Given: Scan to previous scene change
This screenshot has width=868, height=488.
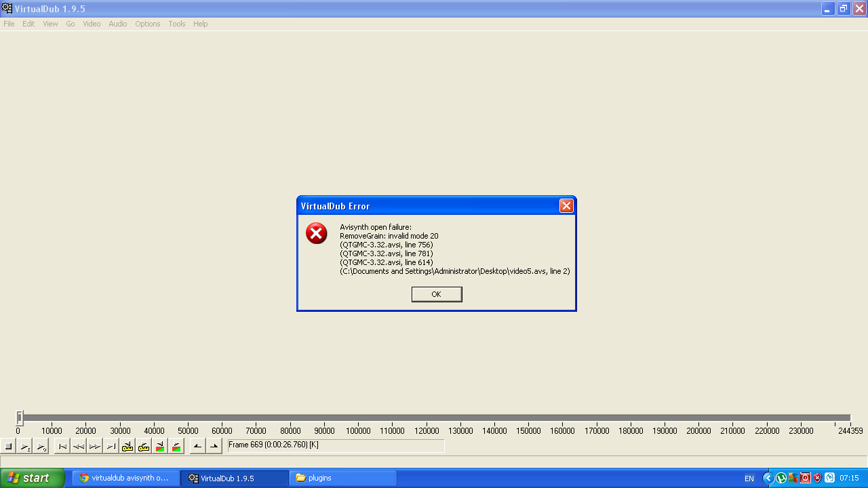Looking at the screenshot, I should 160,446.
